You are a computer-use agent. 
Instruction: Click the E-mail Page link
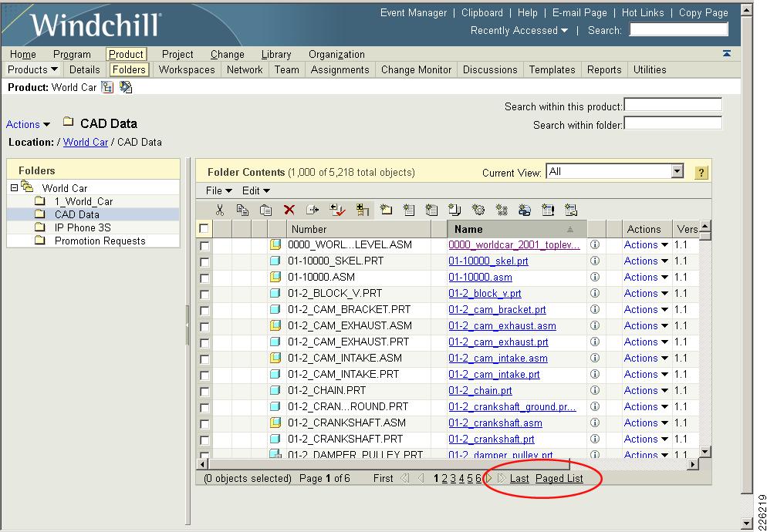tap(579, 12)
